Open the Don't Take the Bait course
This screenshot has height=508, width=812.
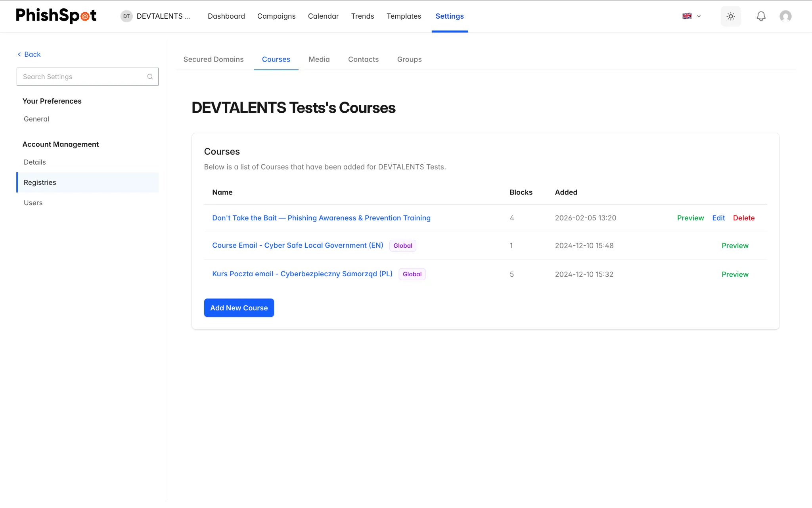pos(321,218)
